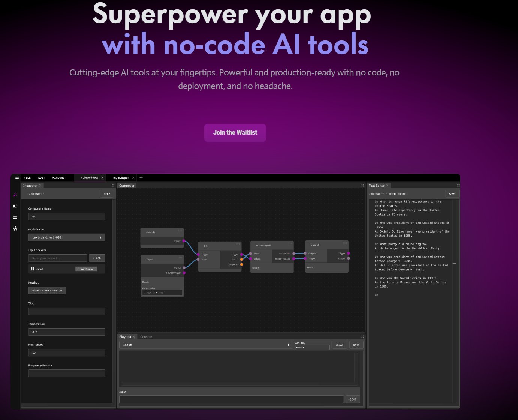The image size is (518, 420).
Task: Click the "Generator - handlebars" title
Action: pyautogui.click(x=387, y=194)
